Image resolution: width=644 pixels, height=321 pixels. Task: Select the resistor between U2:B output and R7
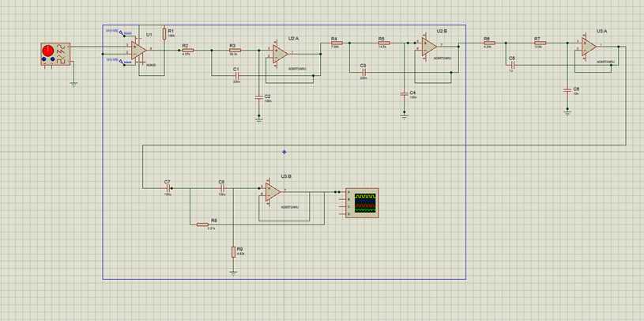click(490, 43)
